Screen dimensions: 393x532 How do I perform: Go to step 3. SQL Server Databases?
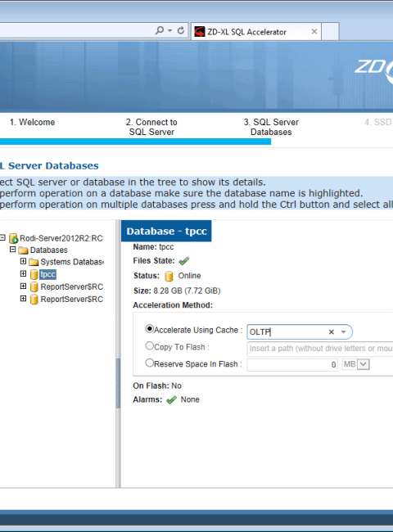[x=271, y=127]
